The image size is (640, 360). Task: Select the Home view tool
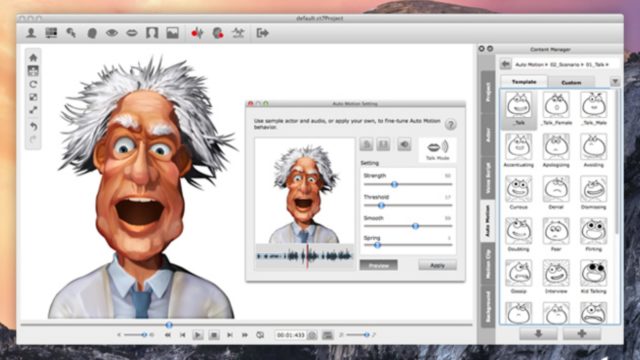[33, 57]
